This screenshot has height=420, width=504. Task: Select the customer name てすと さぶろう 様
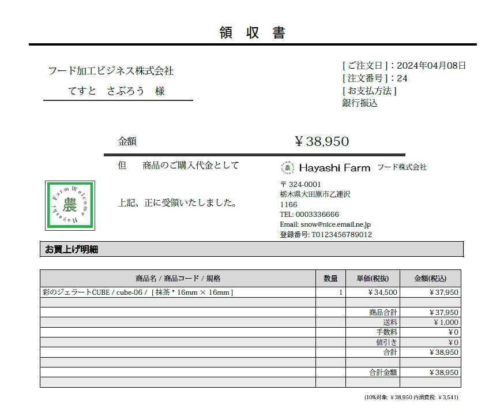pos(116,91)
